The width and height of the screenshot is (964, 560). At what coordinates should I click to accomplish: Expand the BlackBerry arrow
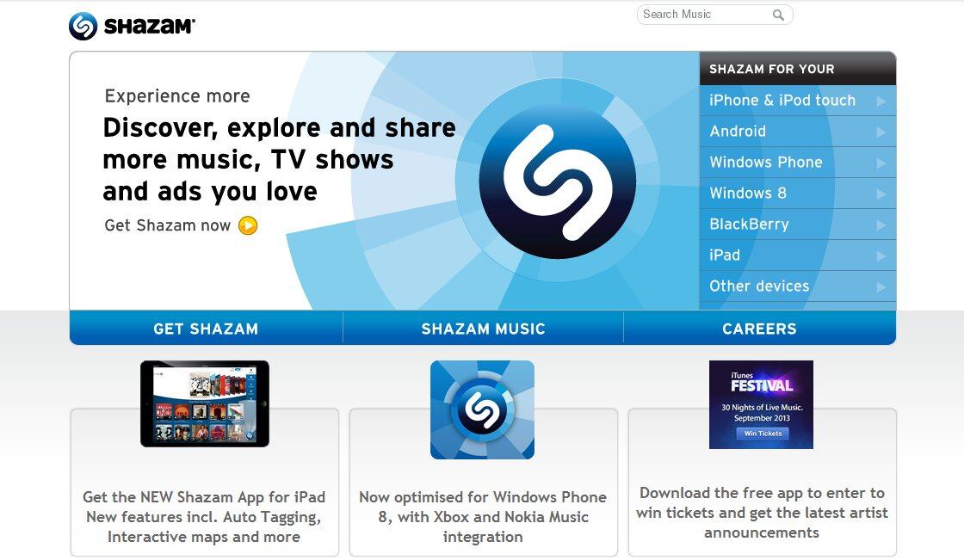(x=881, y=225)
